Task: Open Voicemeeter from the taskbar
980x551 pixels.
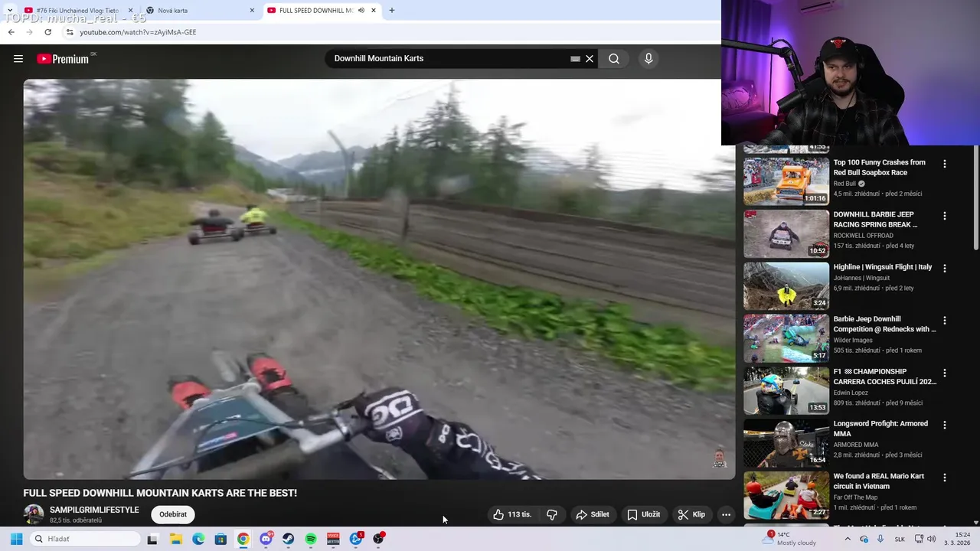Action: (x=333, y=539)
